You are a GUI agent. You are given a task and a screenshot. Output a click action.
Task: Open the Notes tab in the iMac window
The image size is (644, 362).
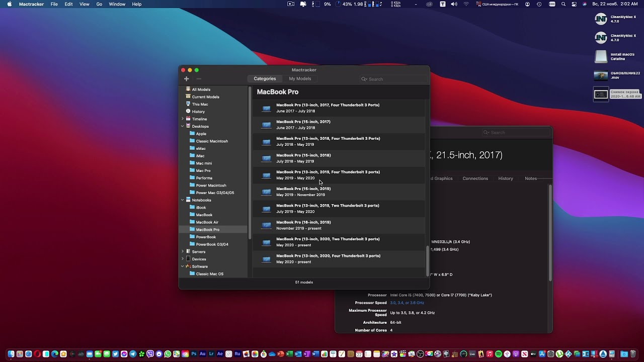531,178
